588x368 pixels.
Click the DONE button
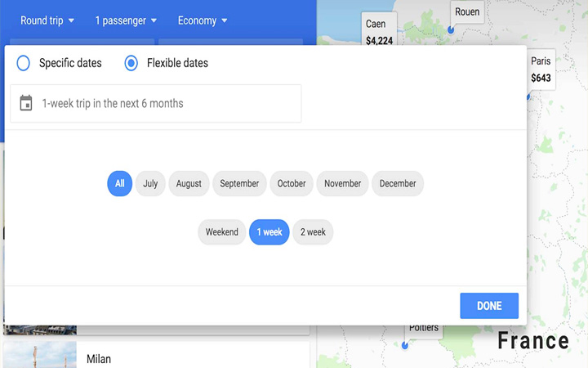point(489,306)
